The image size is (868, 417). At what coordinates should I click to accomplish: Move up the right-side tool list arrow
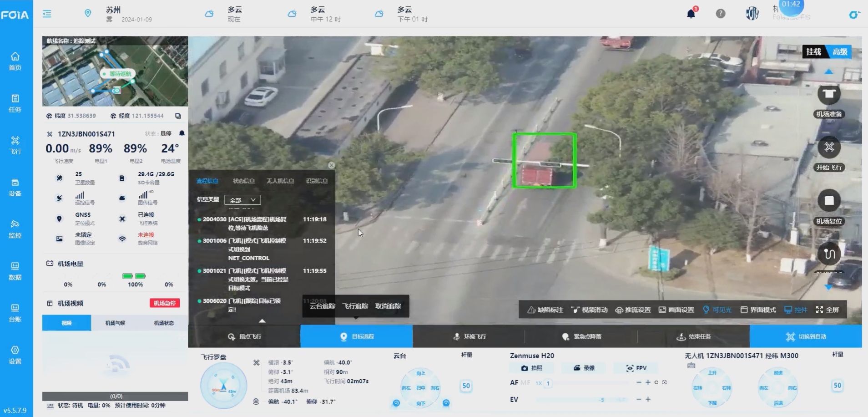coord(828,71)
